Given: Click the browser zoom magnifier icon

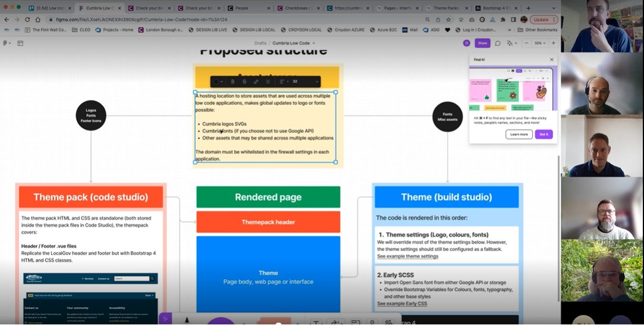Looking at the screenshot, I should [x=428, y=19].
